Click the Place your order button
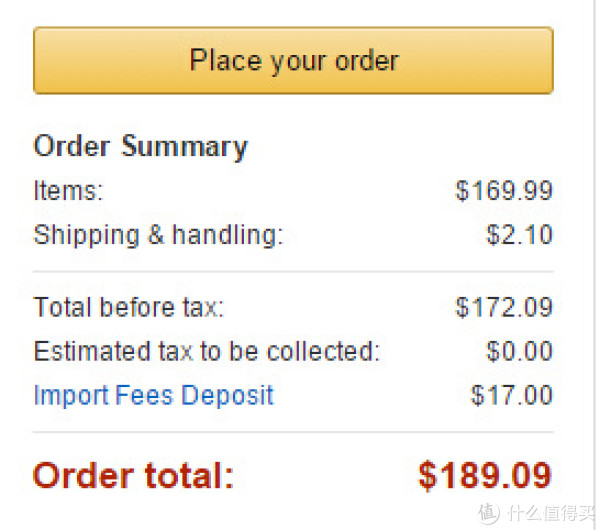The image size is (600, 530). pyautogui.click(x=293, y=60)
